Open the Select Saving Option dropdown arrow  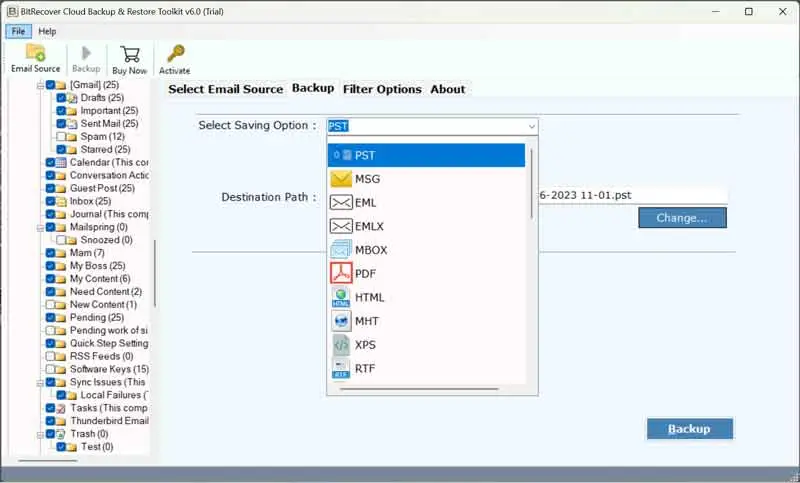click(x=531, y=126)
